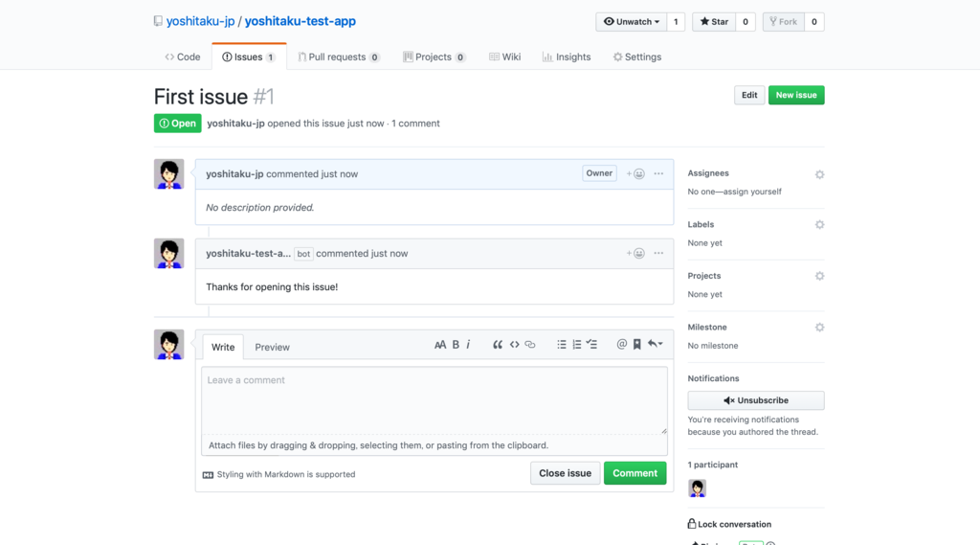This screenshot has width=980, height=545.
Task: Star the repository
Action: click(714, 22)
